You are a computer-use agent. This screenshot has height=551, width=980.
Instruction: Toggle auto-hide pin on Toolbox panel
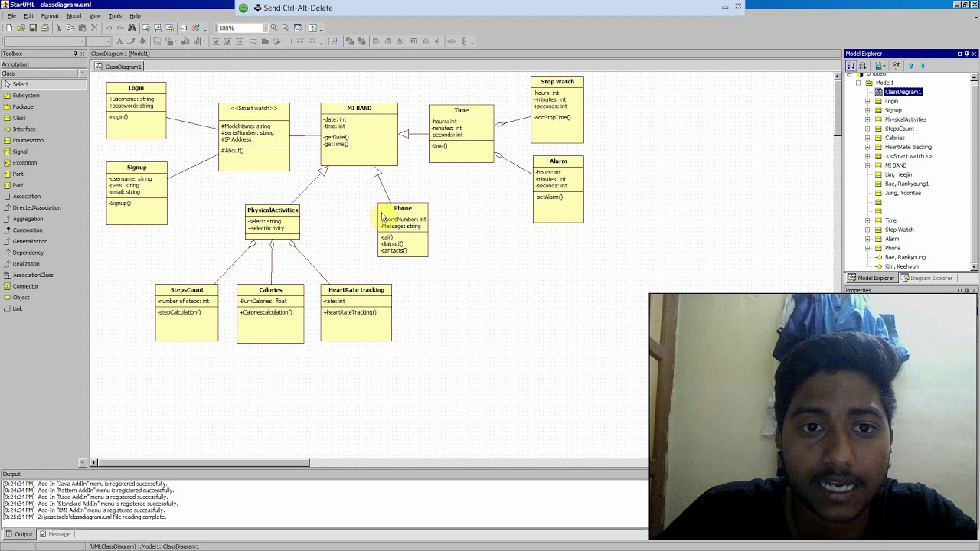click(x=75, y=54)
